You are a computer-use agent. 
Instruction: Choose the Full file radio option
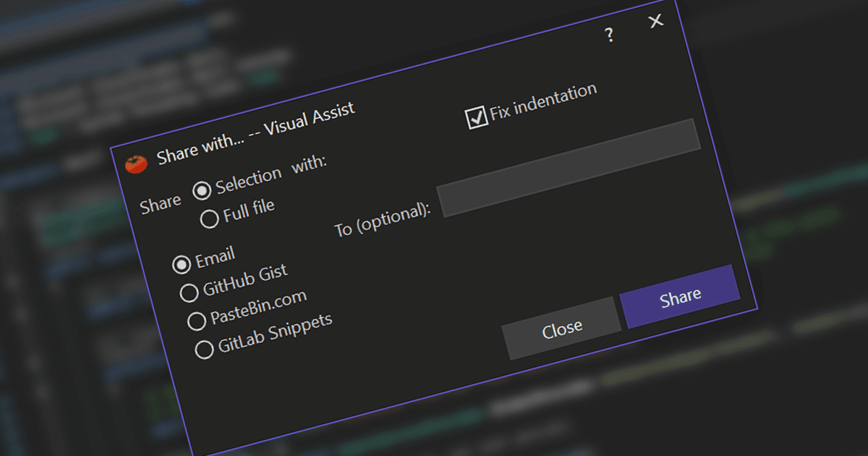tap(210, 218)
